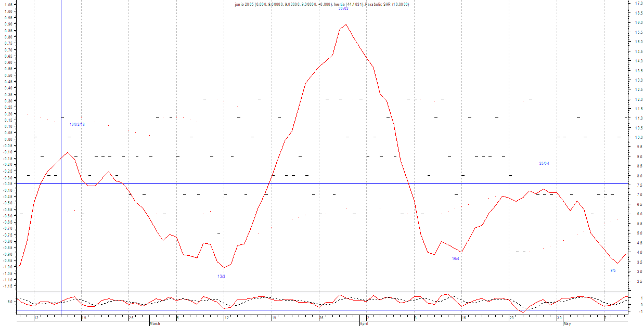644x326 pixels.
Task: Click the 'May' month label on date axis
Action: point(568,323)
